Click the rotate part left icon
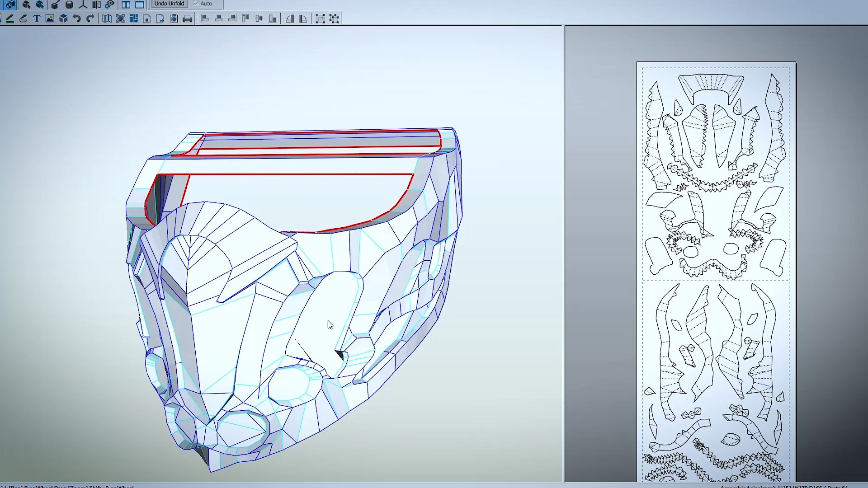 click(x=290, y=19)
